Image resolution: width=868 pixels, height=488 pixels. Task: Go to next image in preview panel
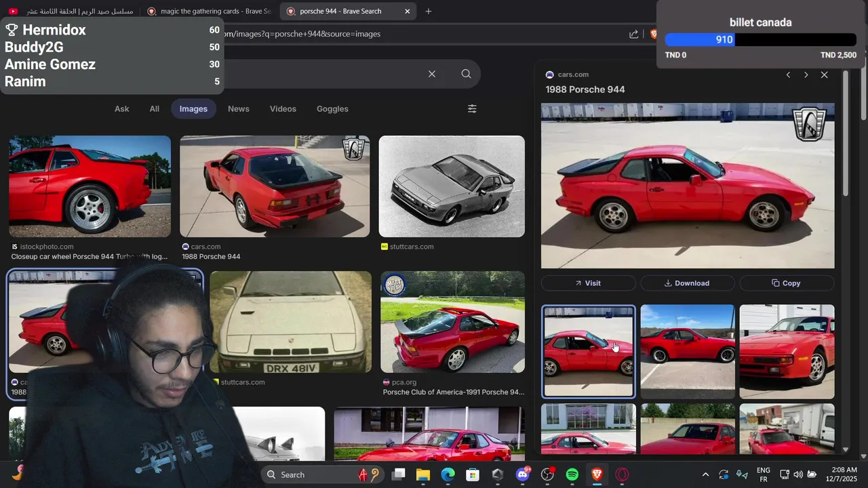click(x=806, y=75)
